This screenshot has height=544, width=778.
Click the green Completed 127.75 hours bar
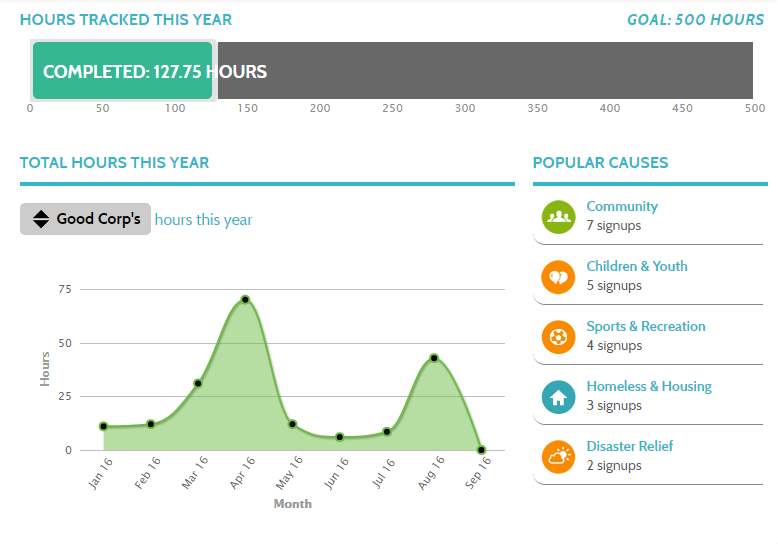[x=123, y=70]
